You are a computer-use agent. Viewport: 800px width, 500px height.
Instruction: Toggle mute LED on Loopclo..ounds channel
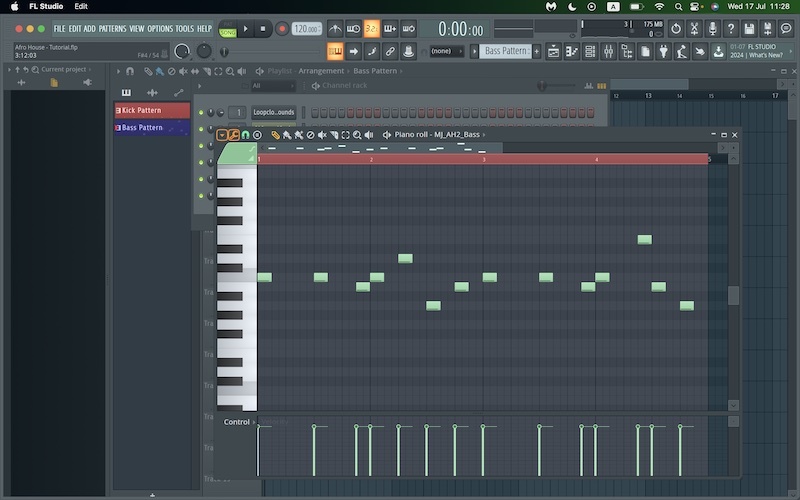200,112
